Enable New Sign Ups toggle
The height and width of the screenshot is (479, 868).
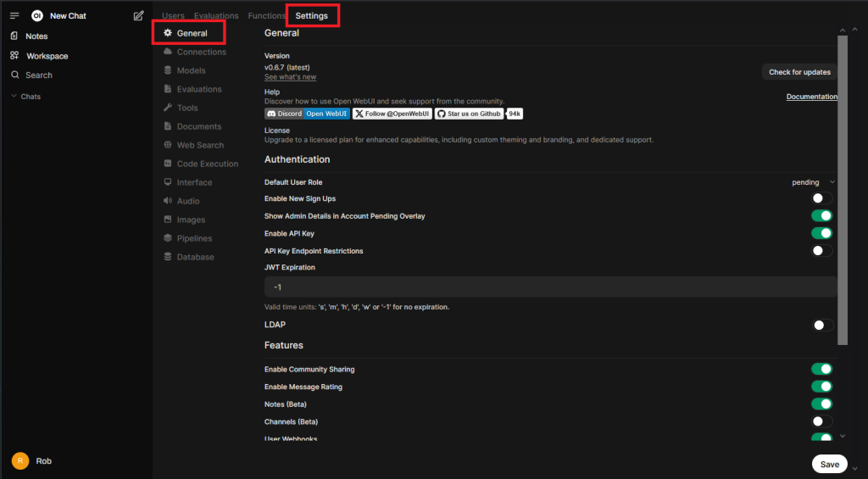point(821,198)
